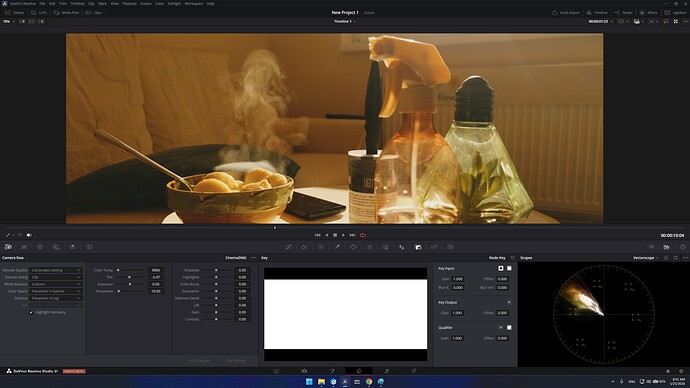This screenshot has height=388, width=690.
Task: Open the Decode Quality dropdown
Action: (56, 270)
